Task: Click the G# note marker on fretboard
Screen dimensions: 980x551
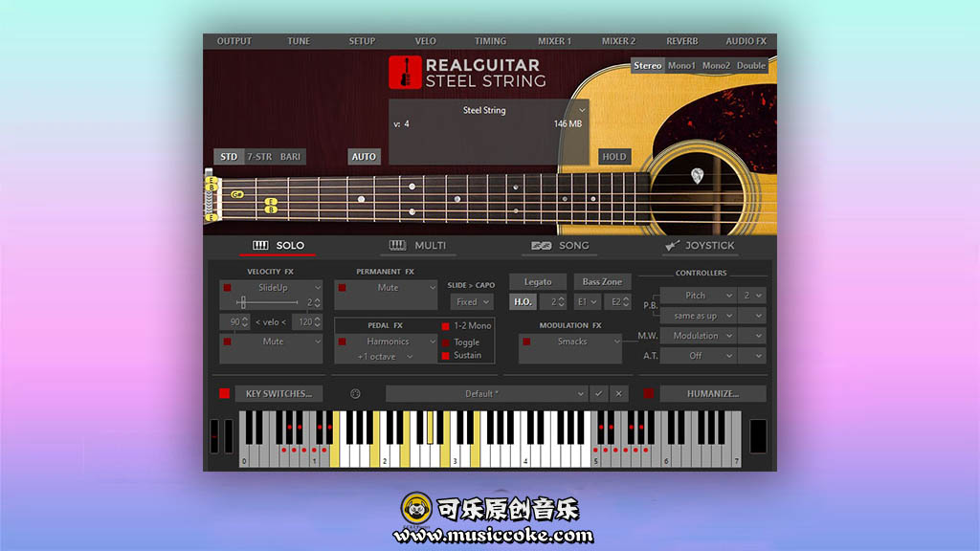Action: pos(236,194)
